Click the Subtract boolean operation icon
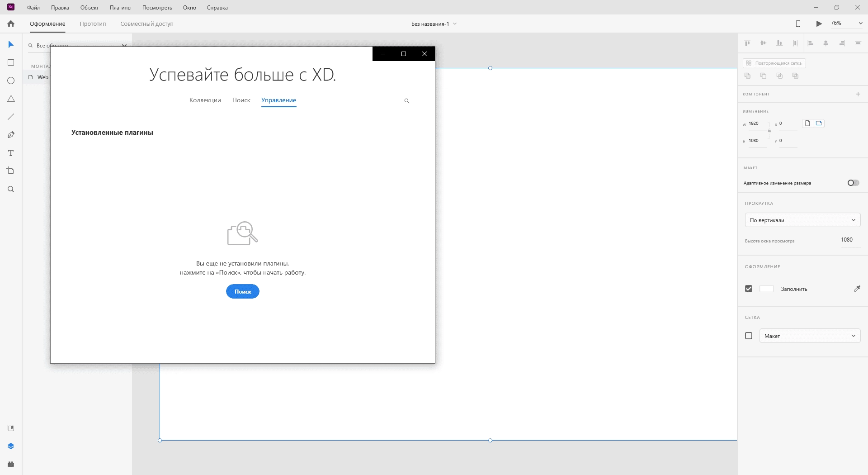 763,76
